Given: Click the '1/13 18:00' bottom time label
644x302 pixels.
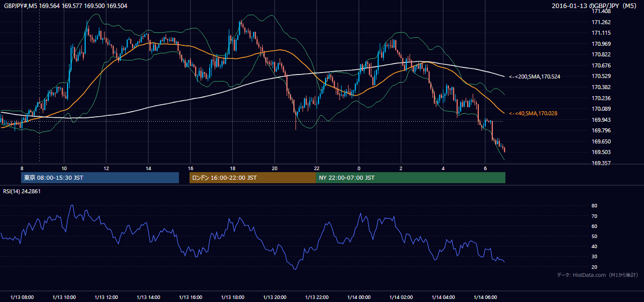Looking at the screenshot, I should 232,297.
